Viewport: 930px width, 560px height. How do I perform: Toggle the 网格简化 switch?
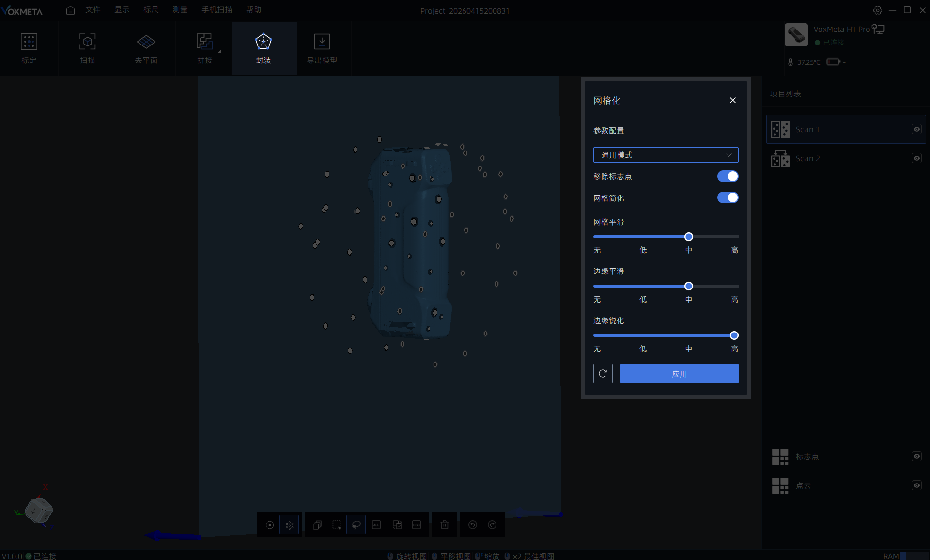click(x=728, y=197)
